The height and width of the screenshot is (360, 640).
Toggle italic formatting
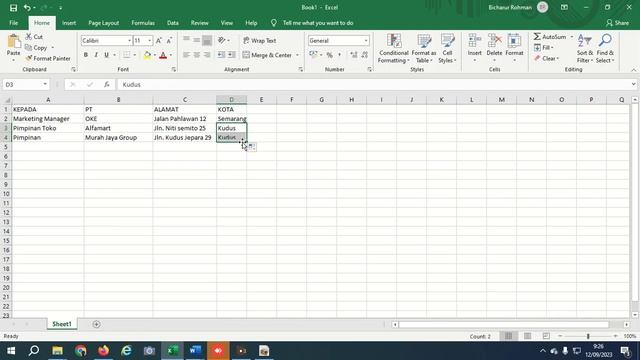pos(96,55)
